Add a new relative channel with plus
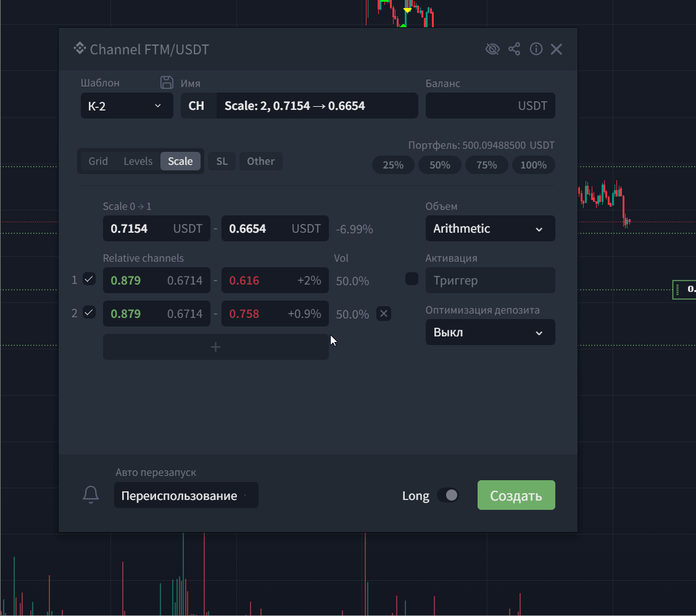 click(216, 347)
